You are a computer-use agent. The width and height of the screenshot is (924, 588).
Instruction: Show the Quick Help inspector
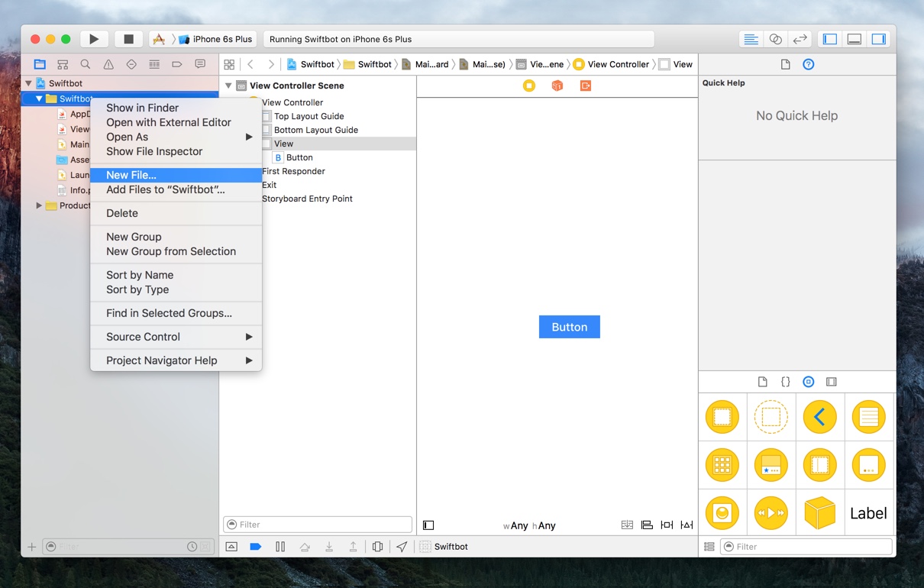808,64
